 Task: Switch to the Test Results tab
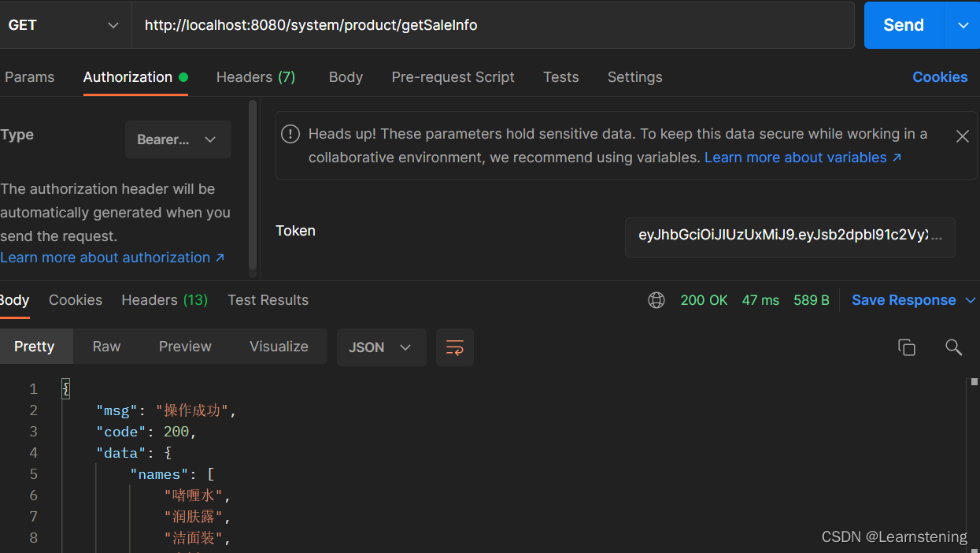pos(268,300)
